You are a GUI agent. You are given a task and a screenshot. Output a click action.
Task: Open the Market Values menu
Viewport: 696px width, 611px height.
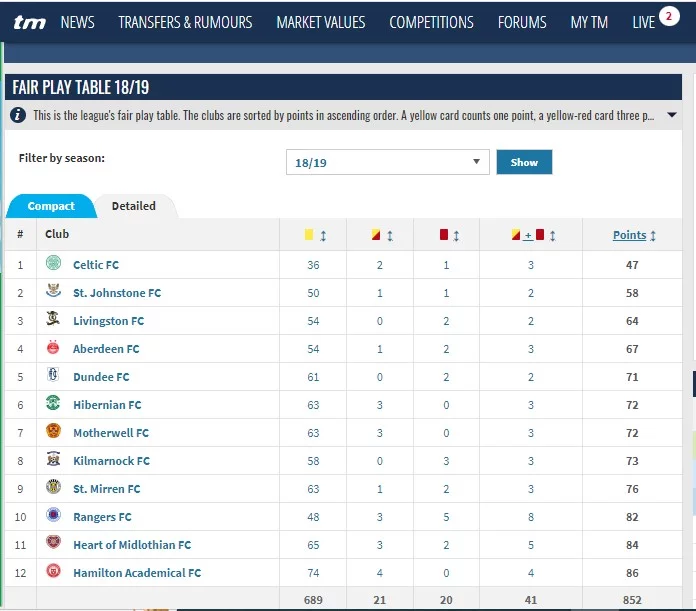pyautogui.click(x=320, y=22)
